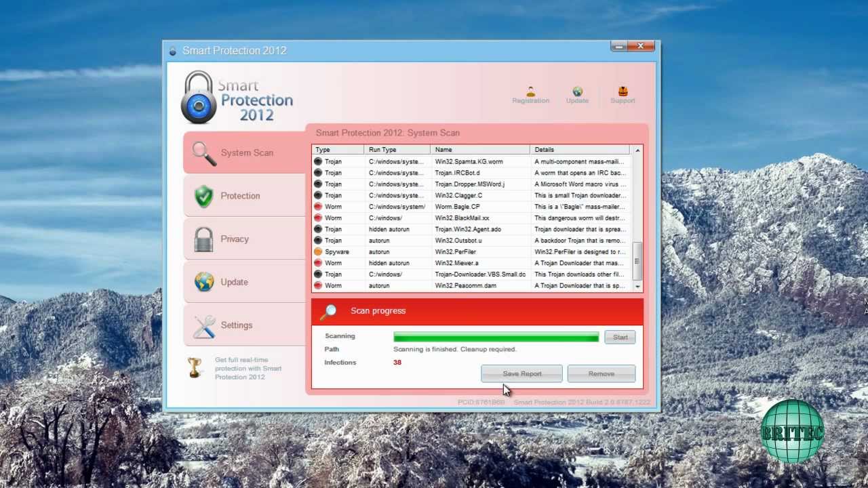Select the Win32.Clagger.C name cell
Viewport: 868px width, 488px height.
458,195
